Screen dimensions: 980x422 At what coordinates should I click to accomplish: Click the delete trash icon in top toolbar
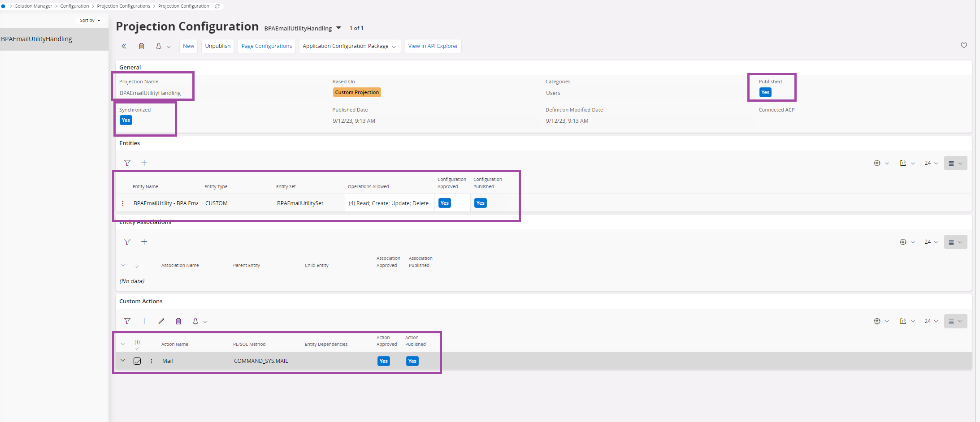click(142, 46)
